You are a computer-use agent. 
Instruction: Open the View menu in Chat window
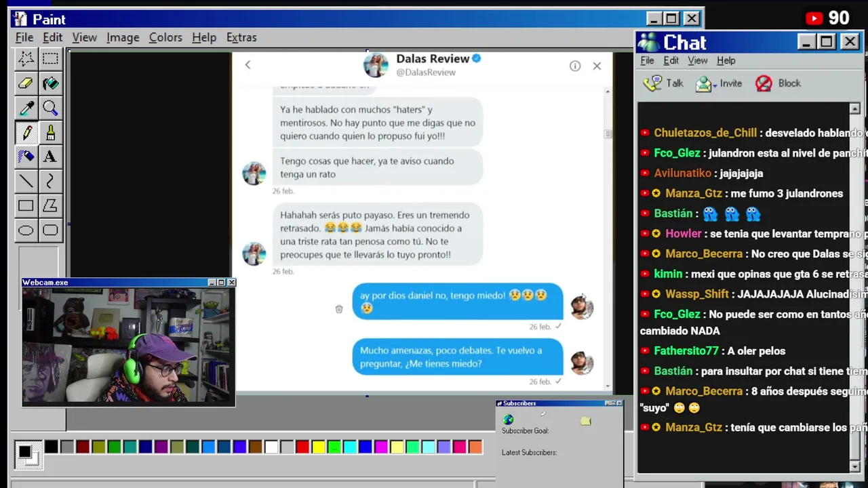point(697,60)
